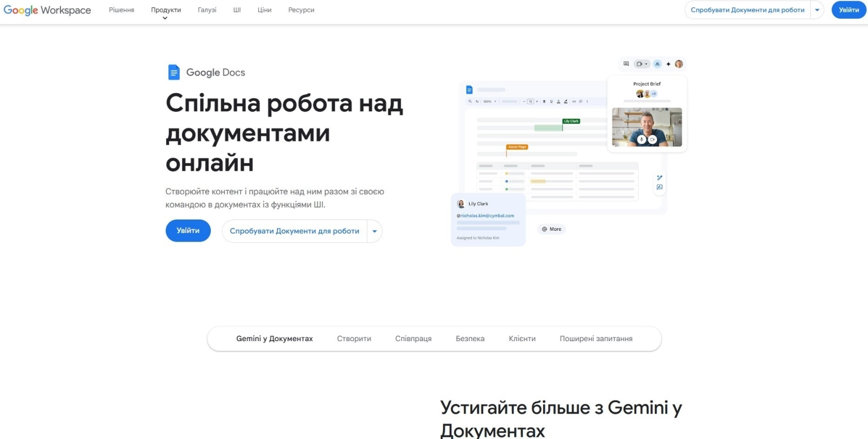Click the video call thumbnail of the man

647,127
